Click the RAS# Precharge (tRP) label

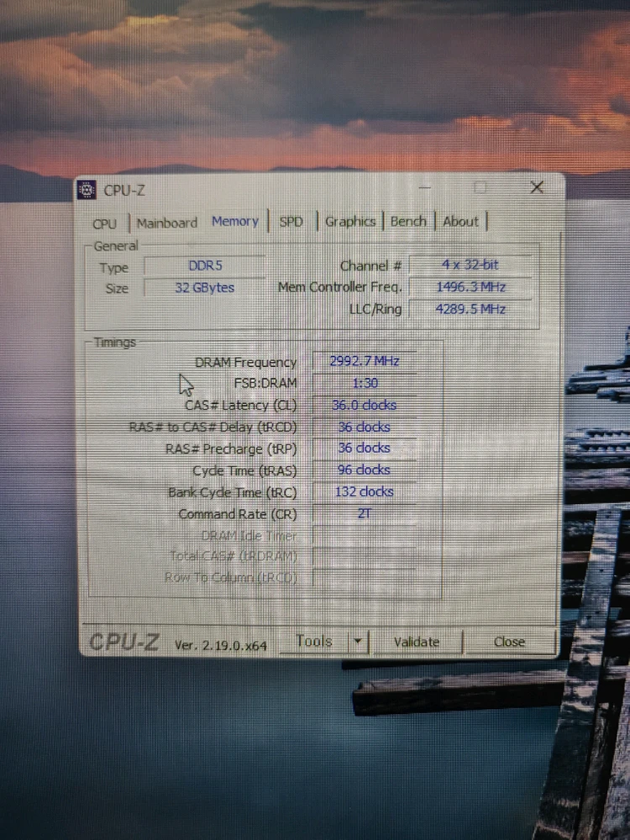pos(231,449)
